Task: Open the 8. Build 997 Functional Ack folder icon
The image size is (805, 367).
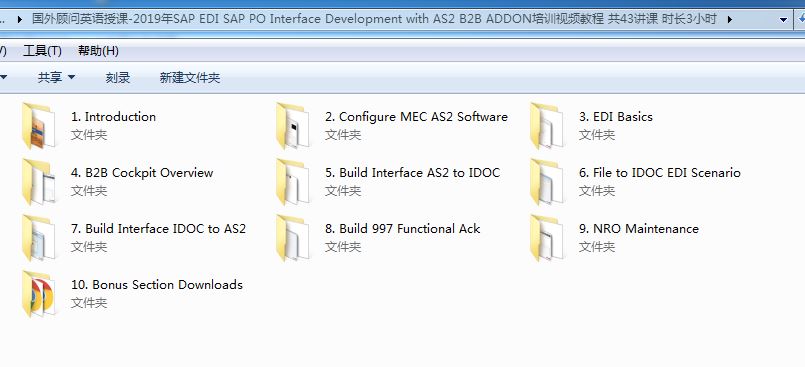Action: coord(293,238)
